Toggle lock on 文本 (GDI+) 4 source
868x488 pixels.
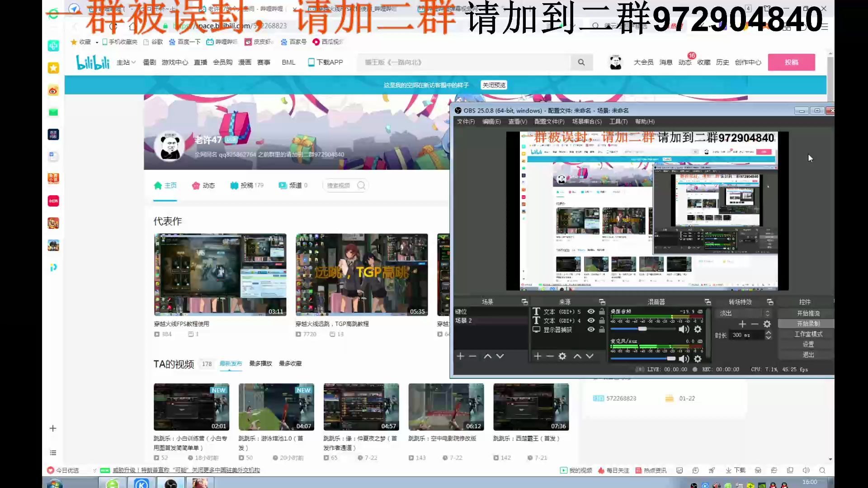(x=602, y=321)
